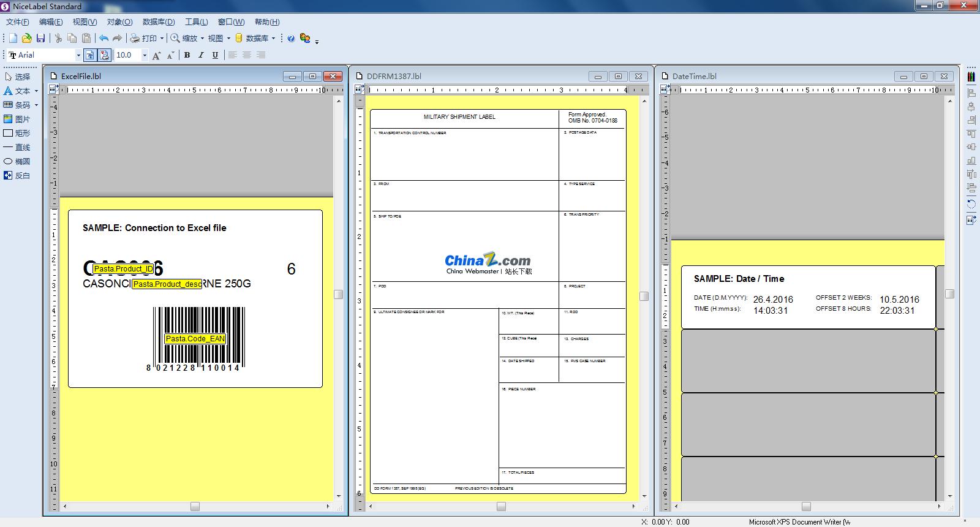Toggle printer fonts button
Screen dimensions: 980x527
point(104,55)
